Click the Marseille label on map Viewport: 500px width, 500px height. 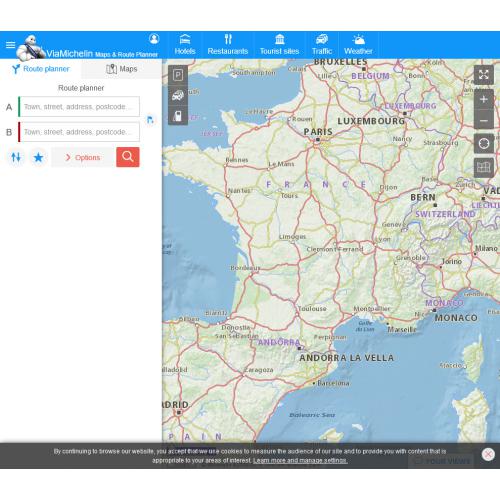click(402, 329)
